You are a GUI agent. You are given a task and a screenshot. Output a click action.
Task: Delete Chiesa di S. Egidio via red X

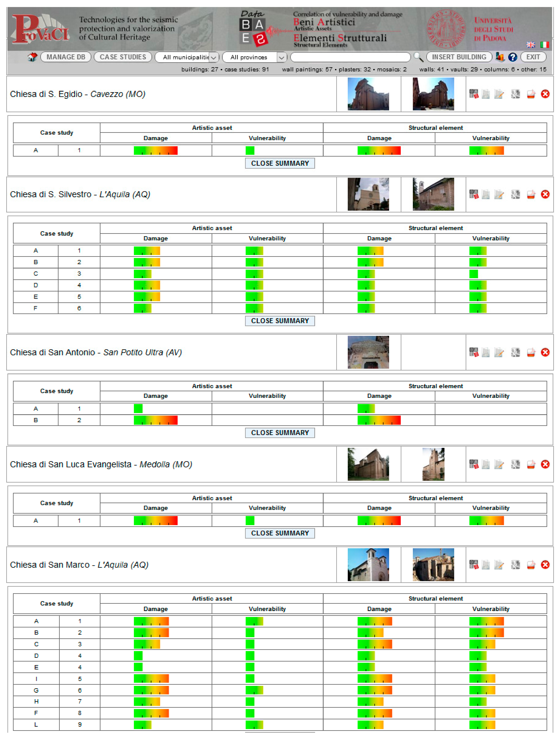point(545,94)
